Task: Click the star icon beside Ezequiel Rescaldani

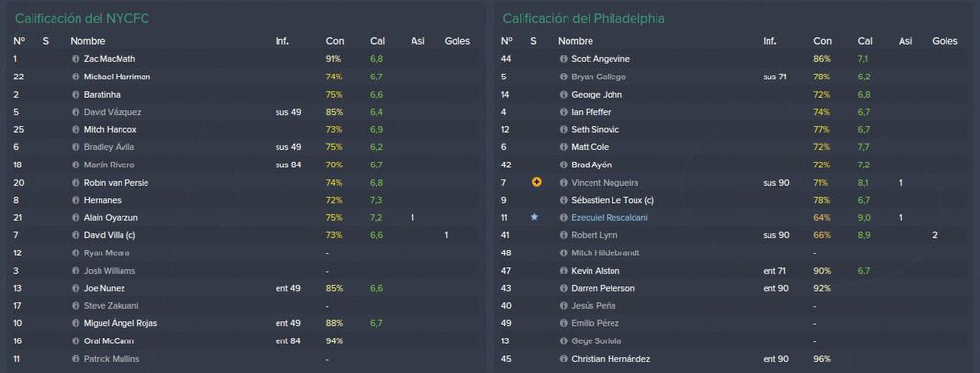Action: click(534, 217)
